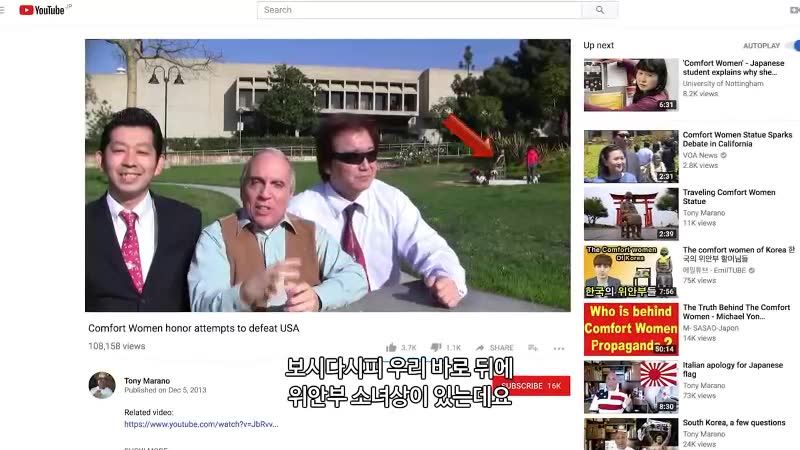800x450 pixels.
Task: Open Traveling Comfort Women Statue title
Action: pyautogui.click(x=729, y=196)
